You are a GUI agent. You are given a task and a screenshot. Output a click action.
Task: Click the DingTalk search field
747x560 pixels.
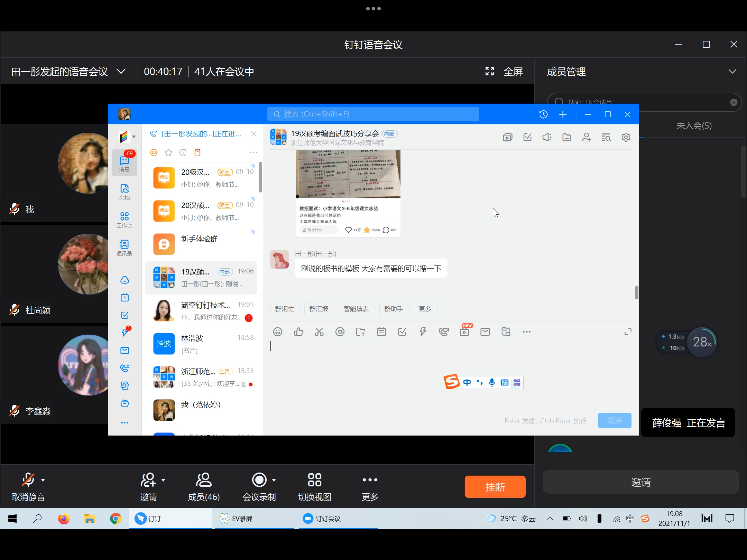373,114
